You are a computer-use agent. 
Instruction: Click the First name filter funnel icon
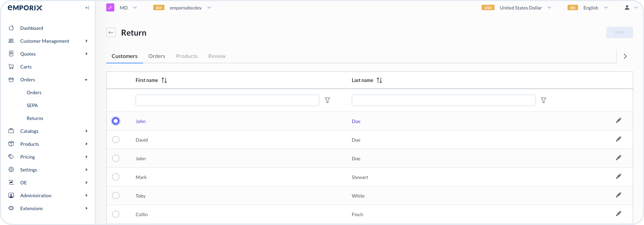tap(327, 100)
